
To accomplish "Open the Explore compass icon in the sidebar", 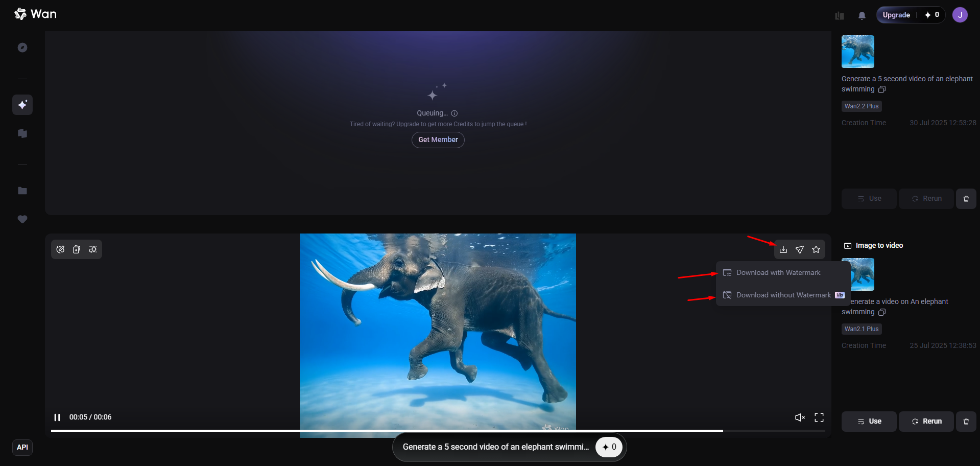I will coord(22,47).
